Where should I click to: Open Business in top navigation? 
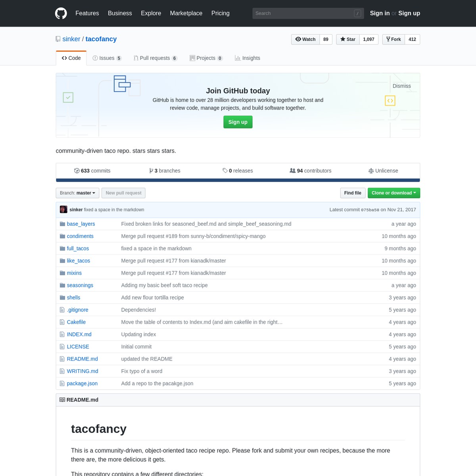pyautogui.click(x=120, y=13)
